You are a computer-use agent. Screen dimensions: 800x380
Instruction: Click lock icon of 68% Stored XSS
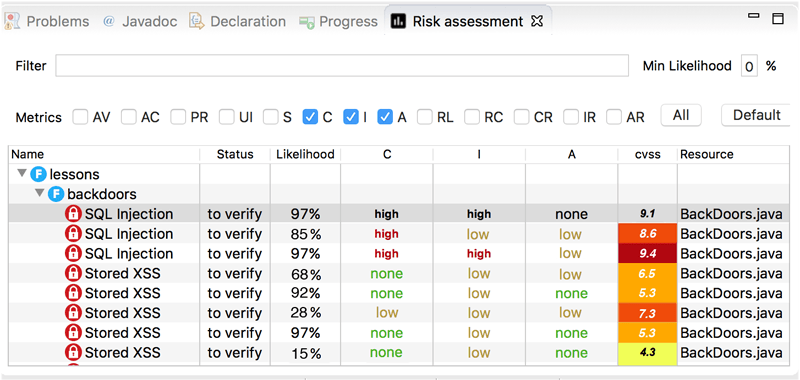coord(73,273)
